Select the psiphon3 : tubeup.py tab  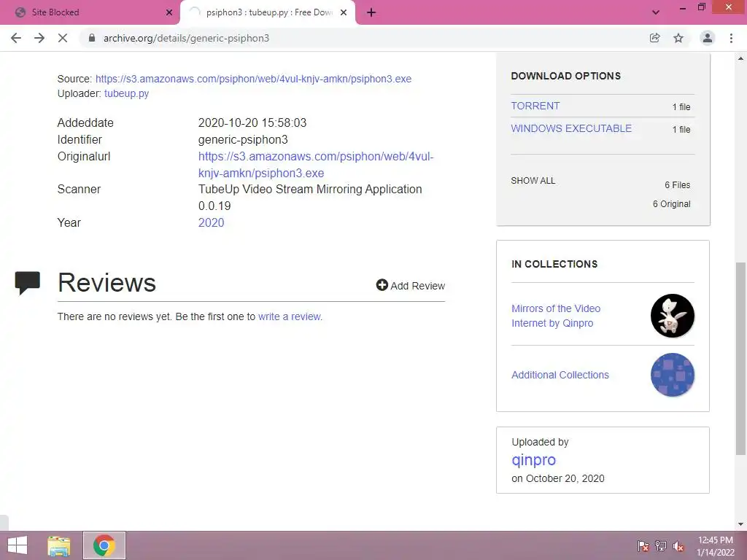click(x=268, y=13)
